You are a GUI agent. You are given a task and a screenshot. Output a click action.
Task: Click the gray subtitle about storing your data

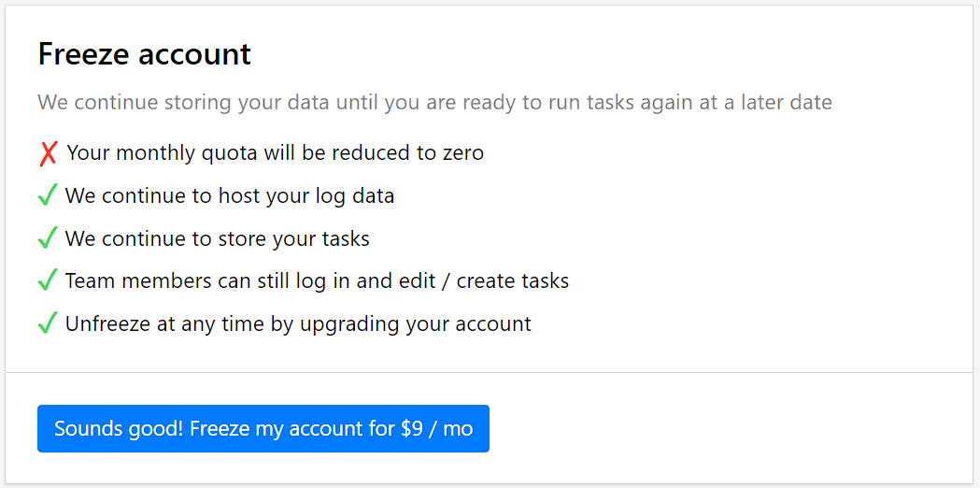(434, 102)
